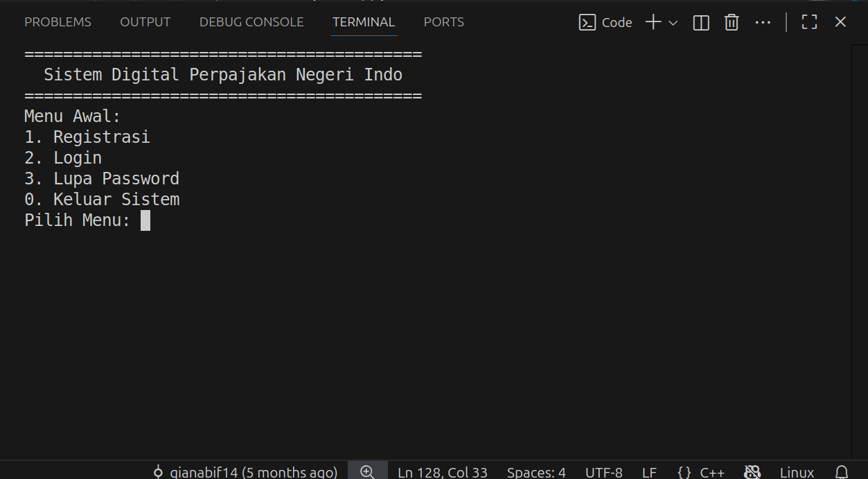Image resolution: width=868 pixels, height=479 pixels.
Task: Click the Copilot status icon
Action: coord(752,472)
